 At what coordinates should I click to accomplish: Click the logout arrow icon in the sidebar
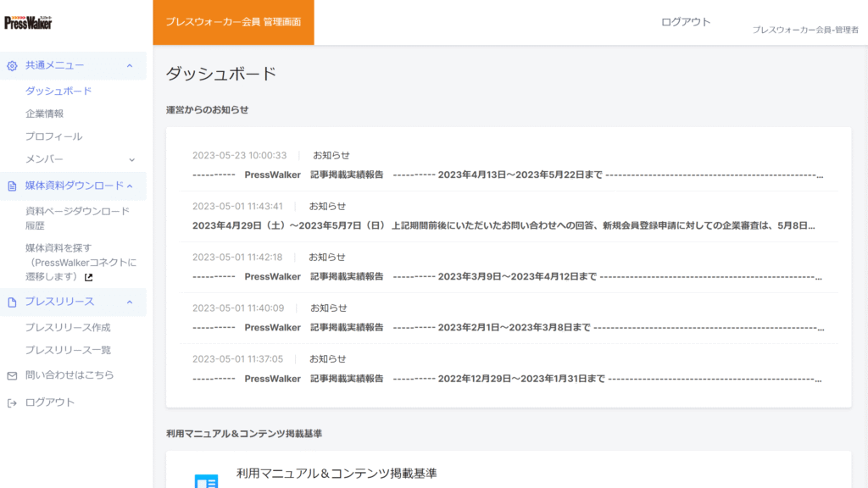(x=11, y=402)
